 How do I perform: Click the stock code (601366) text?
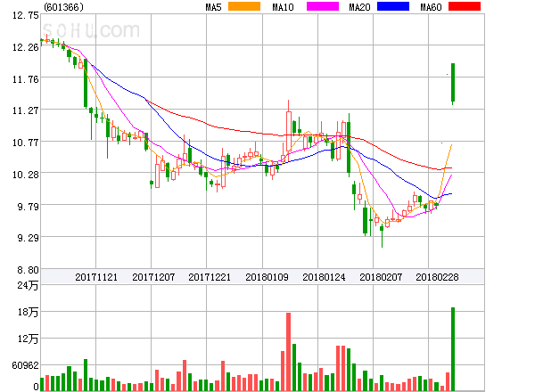(x=64, y=7)
